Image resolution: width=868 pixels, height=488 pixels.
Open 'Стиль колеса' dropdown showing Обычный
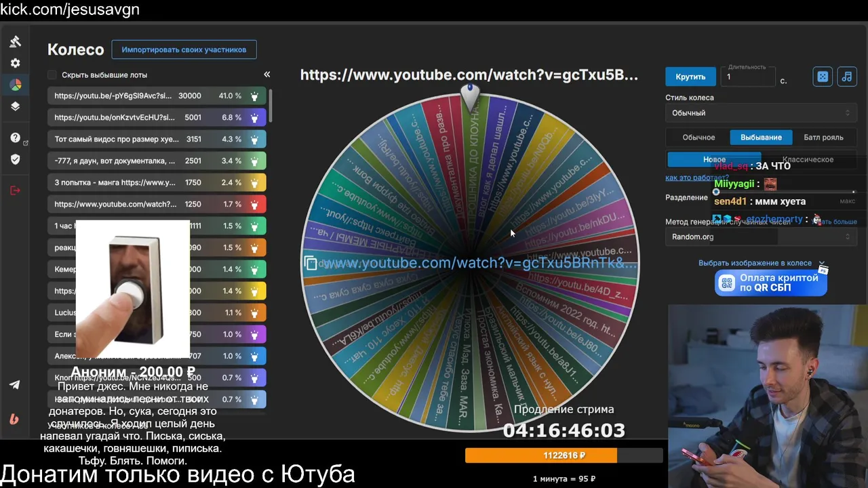coord(761,113)
